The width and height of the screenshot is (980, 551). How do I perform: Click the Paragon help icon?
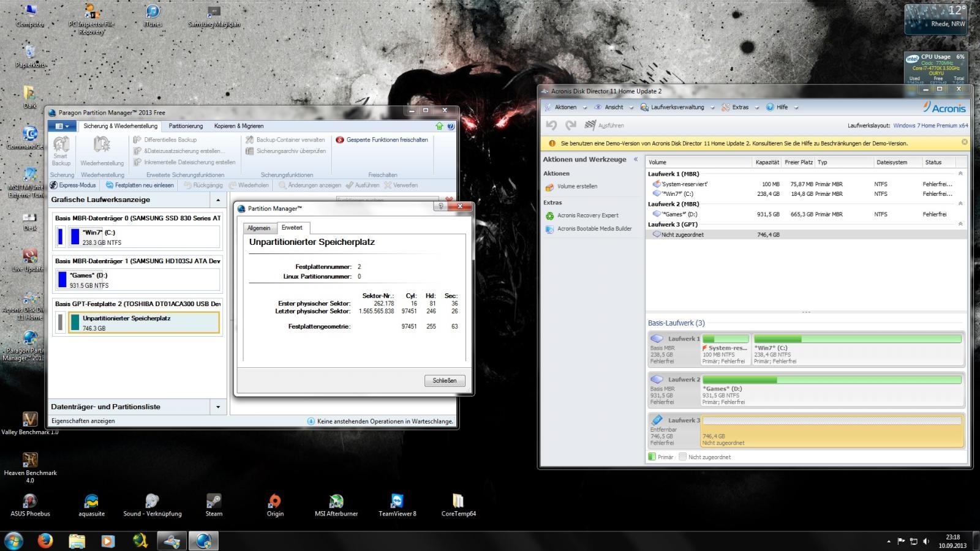(x=451, y=126)
